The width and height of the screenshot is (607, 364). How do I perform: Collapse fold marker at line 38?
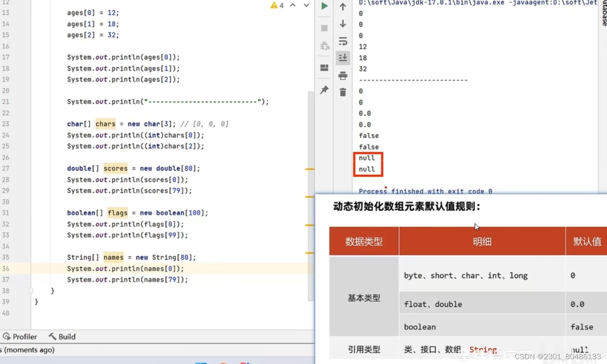[x=31, y=290]
